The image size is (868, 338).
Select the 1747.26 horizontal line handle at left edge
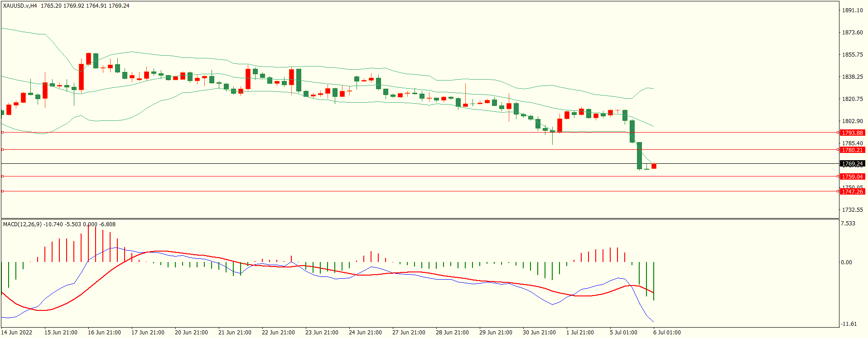point(2,191)
